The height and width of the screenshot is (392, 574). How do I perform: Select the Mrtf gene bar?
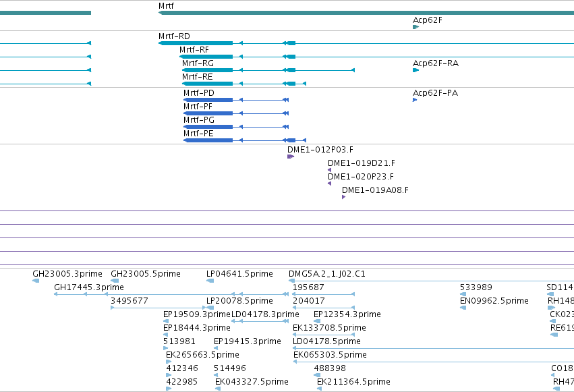(366, 13)
